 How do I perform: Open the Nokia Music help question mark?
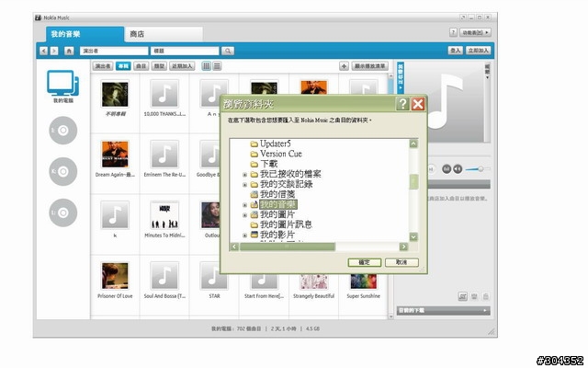pyautogui.click(x=453, y=33)
